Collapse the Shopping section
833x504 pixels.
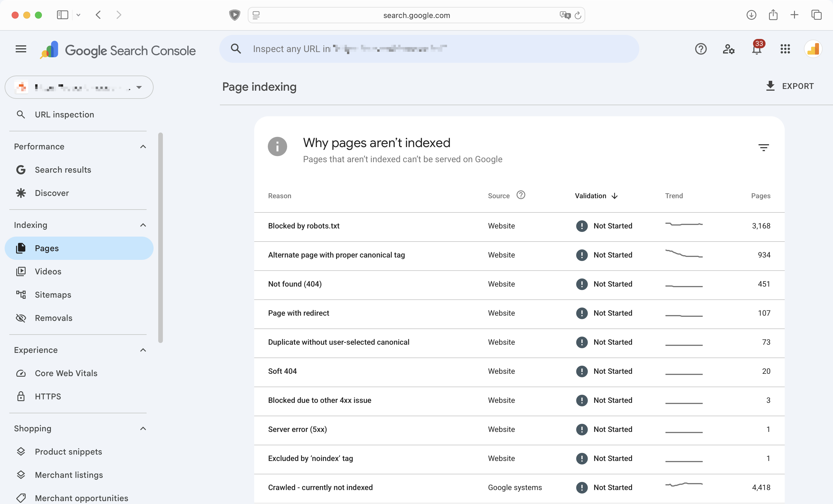tap(143, 428)
